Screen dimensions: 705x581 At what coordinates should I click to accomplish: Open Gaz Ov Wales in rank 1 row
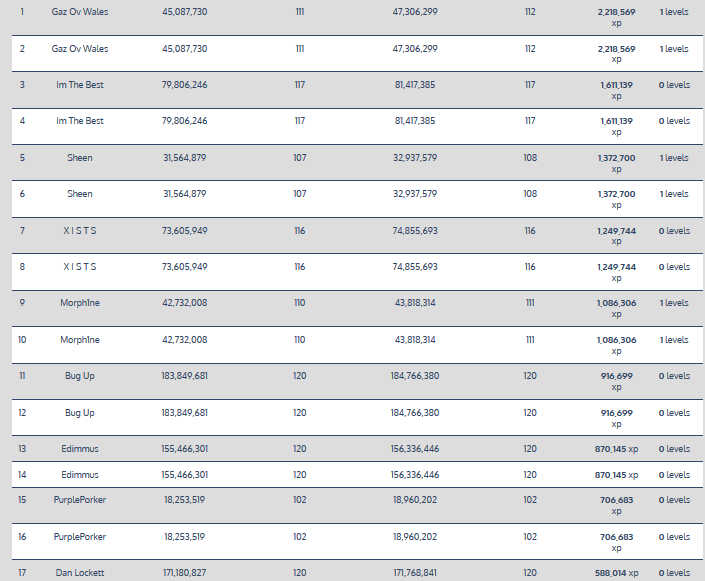click(80, 12)
